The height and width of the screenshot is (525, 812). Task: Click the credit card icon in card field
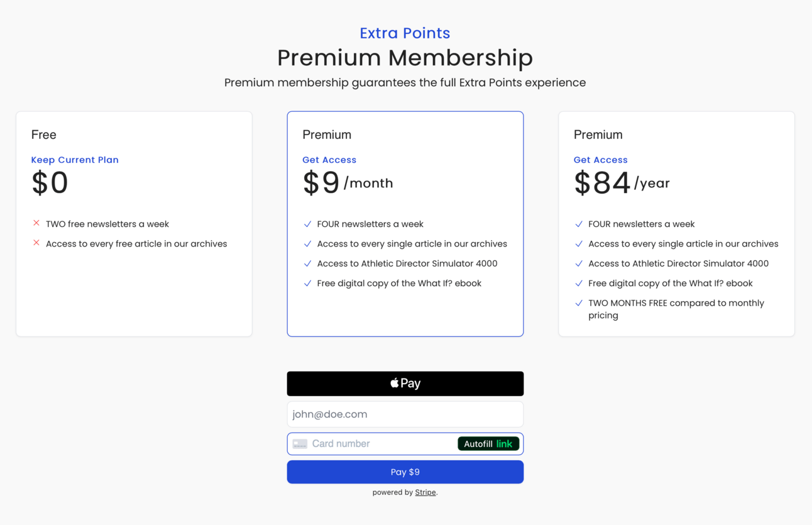click(x=300, y=444)
